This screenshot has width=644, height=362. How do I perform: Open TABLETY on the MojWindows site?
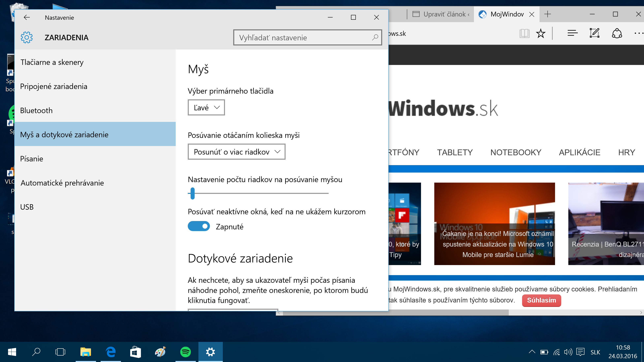click(455, 152)
